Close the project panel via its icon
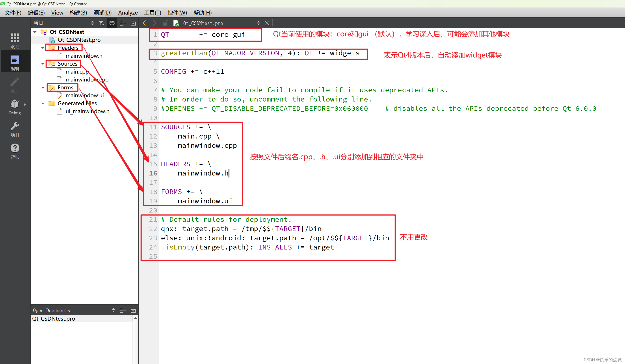The image size is (625, 364). coord(133,23)
